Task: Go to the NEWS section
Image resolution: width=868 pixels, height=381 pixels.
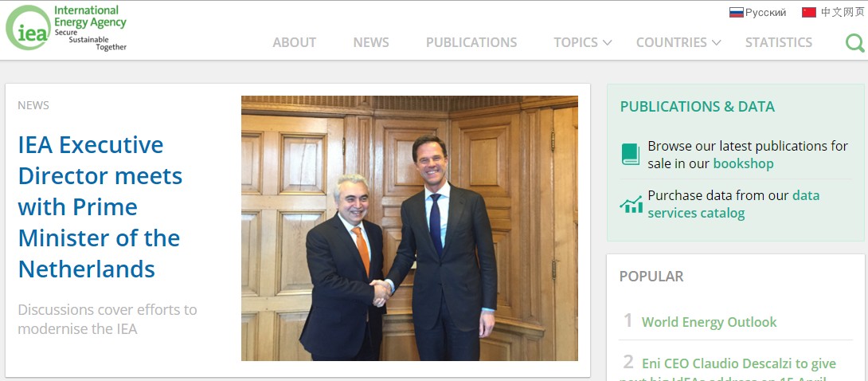Action: tap(371, 42)
